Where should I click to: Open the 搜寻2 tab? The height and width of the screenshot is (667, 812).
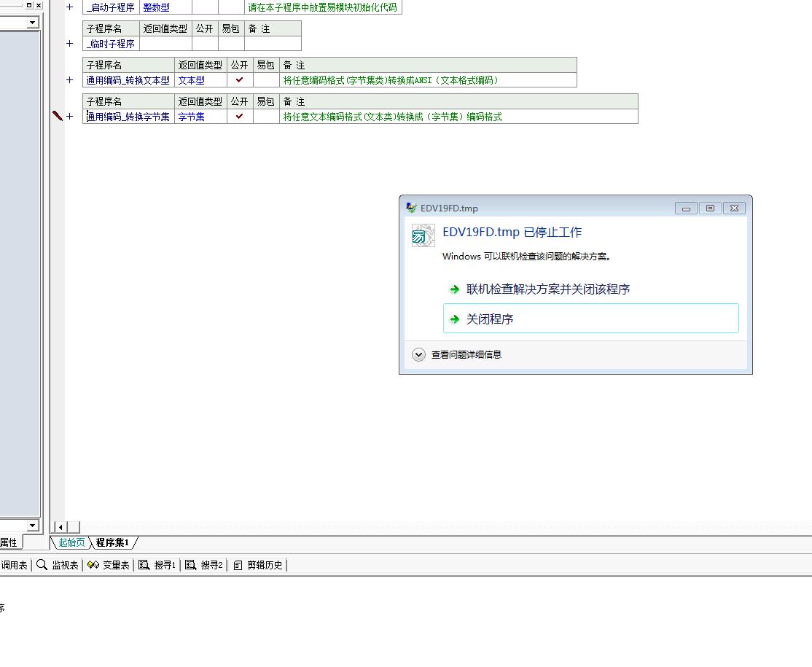[x=203, y=565]
